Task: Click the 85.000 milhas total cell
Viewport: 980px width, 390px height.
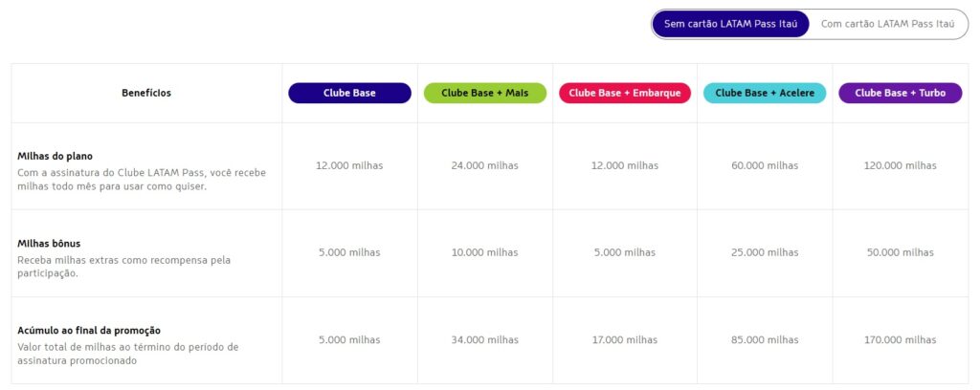Action: point(765,339)
